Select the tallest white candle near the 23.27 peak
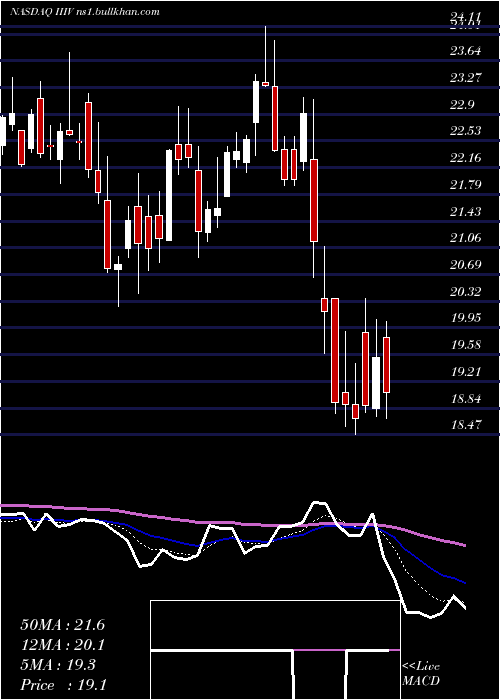 coord(256,102)
